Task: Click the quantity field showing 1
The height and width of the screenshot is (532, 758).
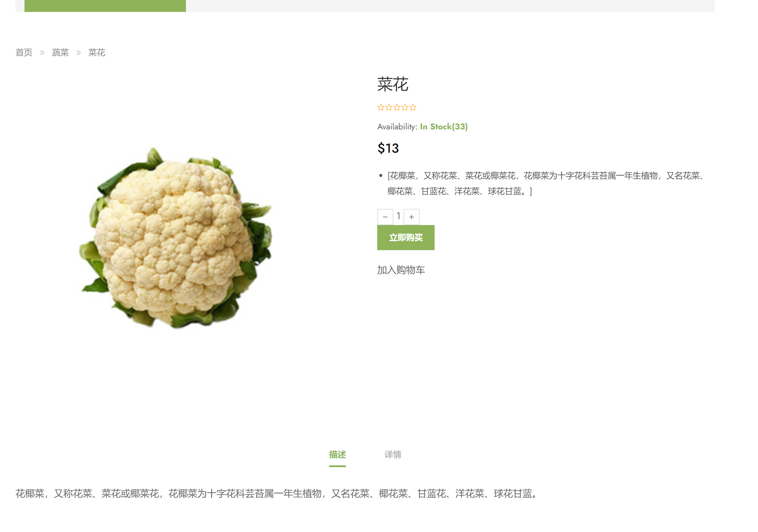Action: (x=398, y=216)
